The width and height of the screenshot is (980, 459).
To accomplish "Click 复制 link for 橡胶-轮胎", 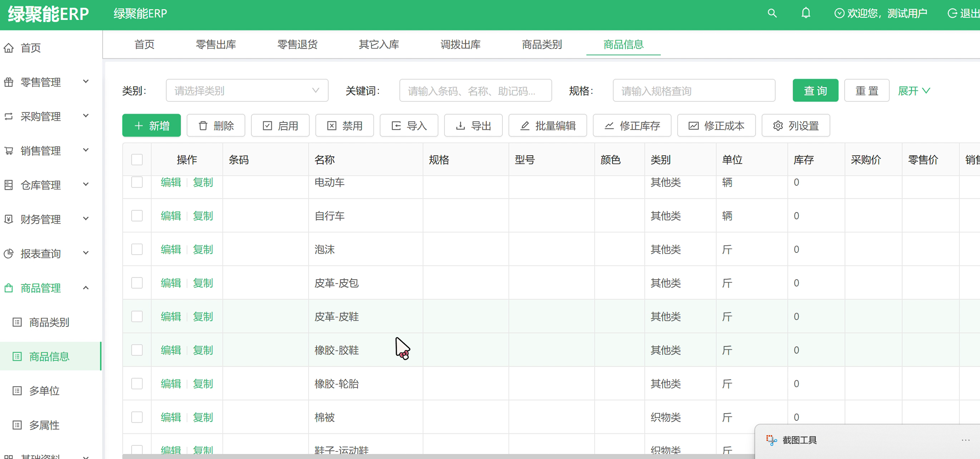I will (203, 384).
